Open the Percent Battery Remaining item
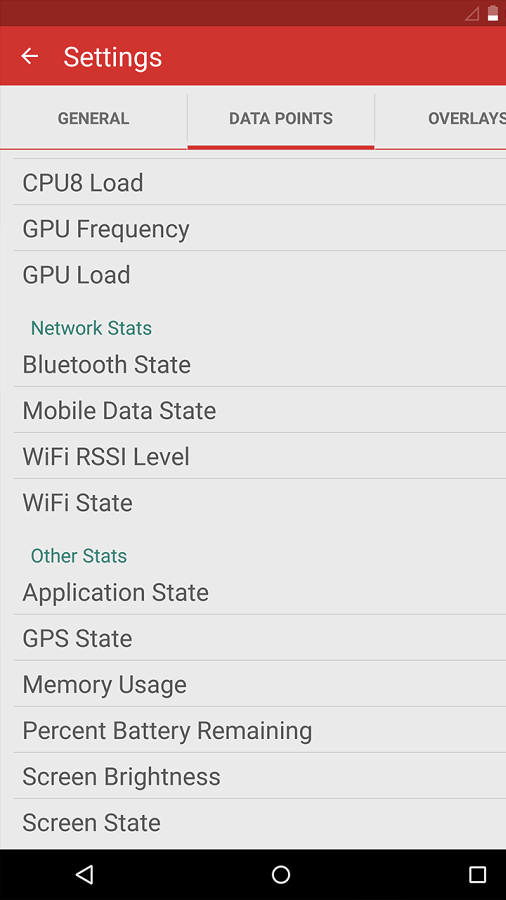 (260, 730)
